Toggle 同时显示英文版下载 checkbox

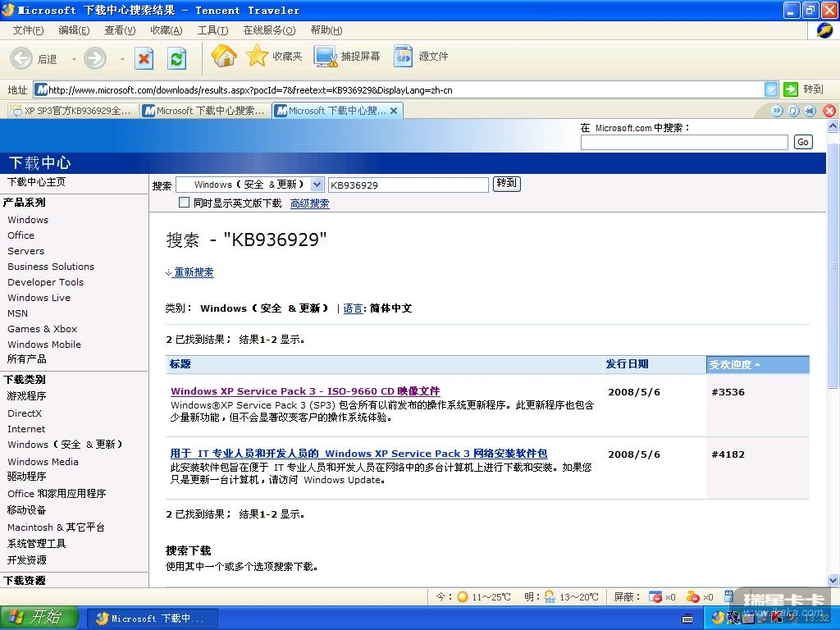(184, 203)
